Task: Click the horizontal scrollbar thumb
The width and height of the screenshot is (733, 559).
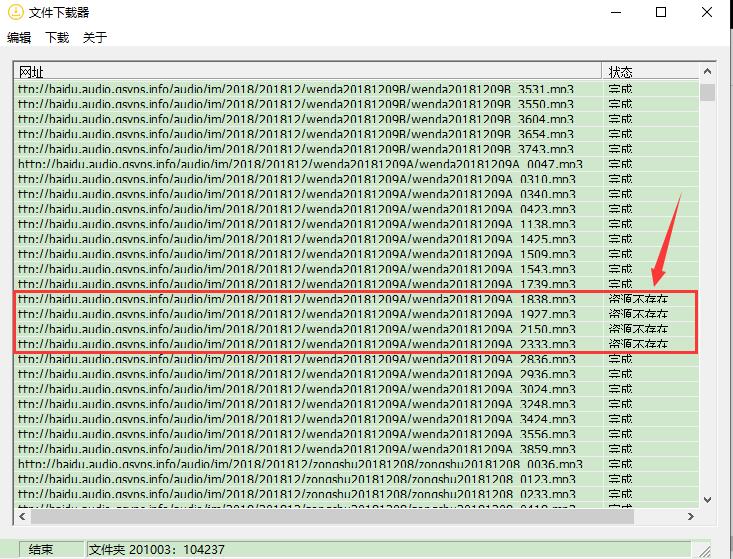Action: (x=332, y=516)
